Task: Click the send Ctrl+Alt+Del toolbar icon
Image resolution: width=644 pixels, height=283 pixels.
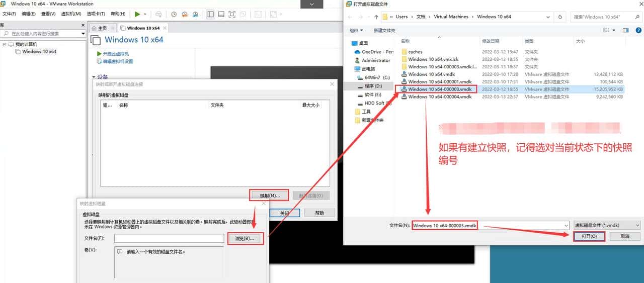Action: point(159,15)
